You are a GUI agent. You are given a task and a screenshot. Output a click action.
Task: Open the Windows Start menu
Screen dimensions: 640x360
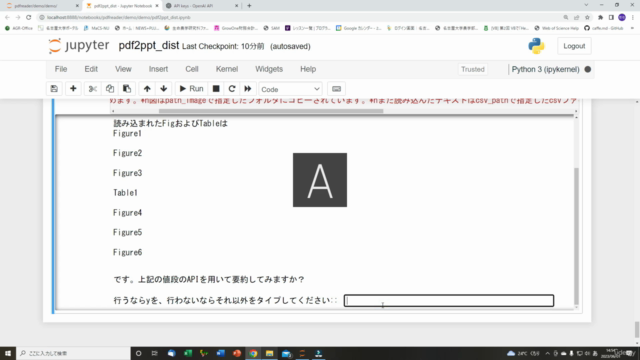pyautogui.click(x=8, y=353)
